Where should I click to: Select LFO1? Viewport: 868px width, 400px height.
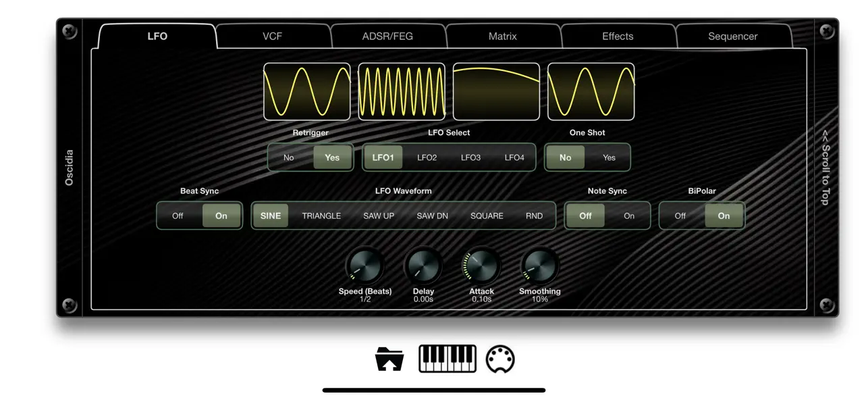(x=383, y=157)
